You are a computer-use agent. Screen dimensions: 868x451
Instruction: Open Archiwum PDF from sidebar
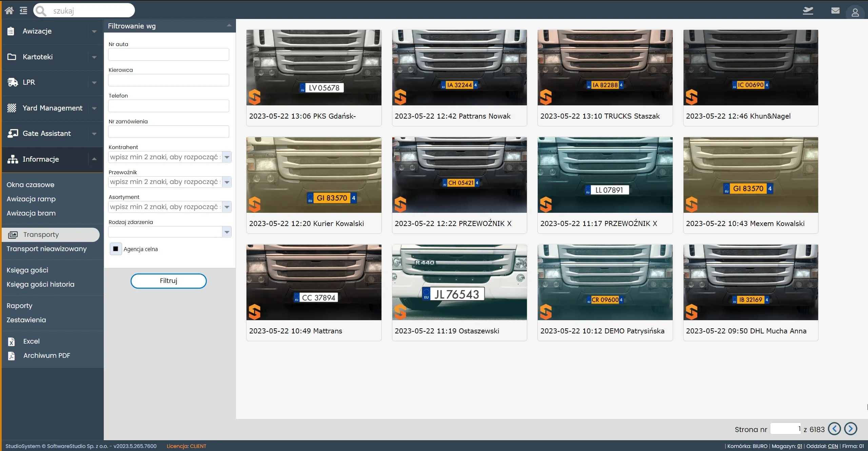coord(46,355)
